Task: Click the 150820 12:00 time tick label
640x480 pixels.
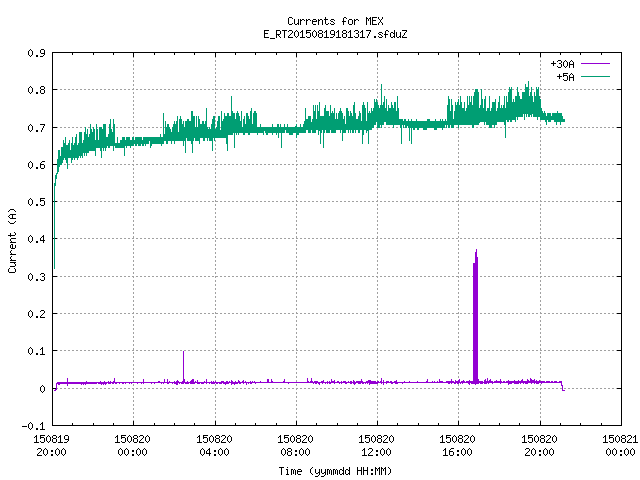Action: click(x=376, y=446)
